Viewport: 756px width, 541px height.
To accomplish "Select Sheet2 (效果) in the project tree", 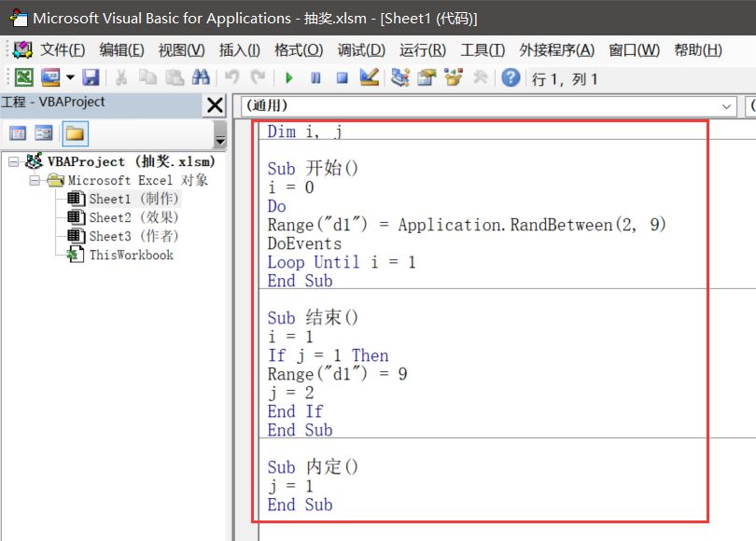I will [x=134, y=217].
